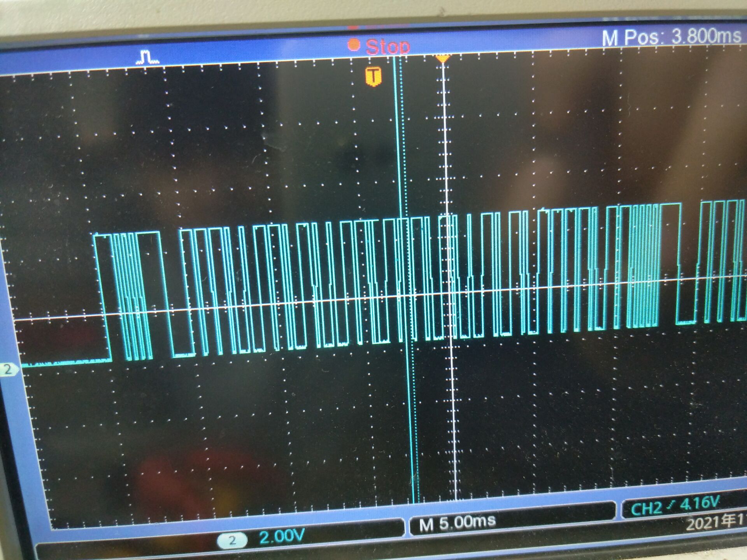Click the 2.00V vertical scale readout
The width and height of the screenshot is (747, 560).
click(x=281, y=537)
